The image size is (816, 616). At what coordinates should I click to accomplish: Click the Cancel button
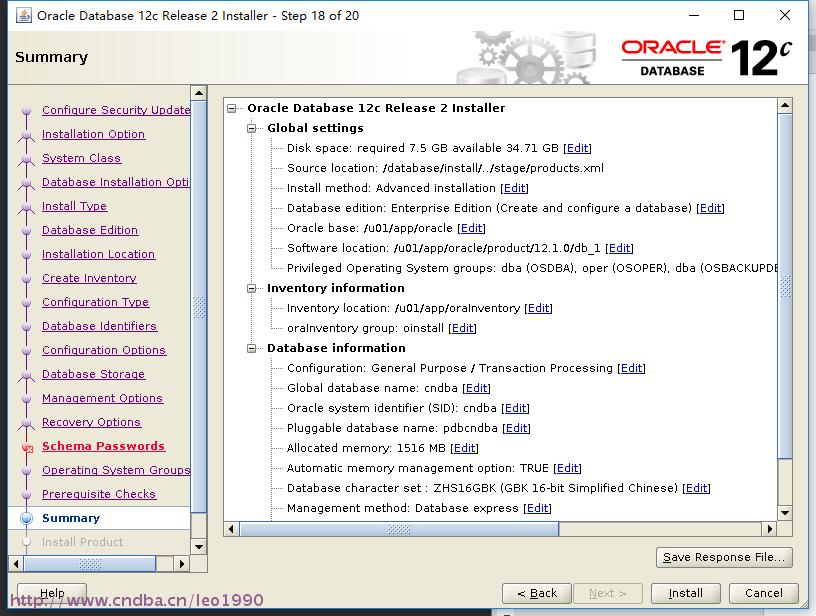click(763, 593)
